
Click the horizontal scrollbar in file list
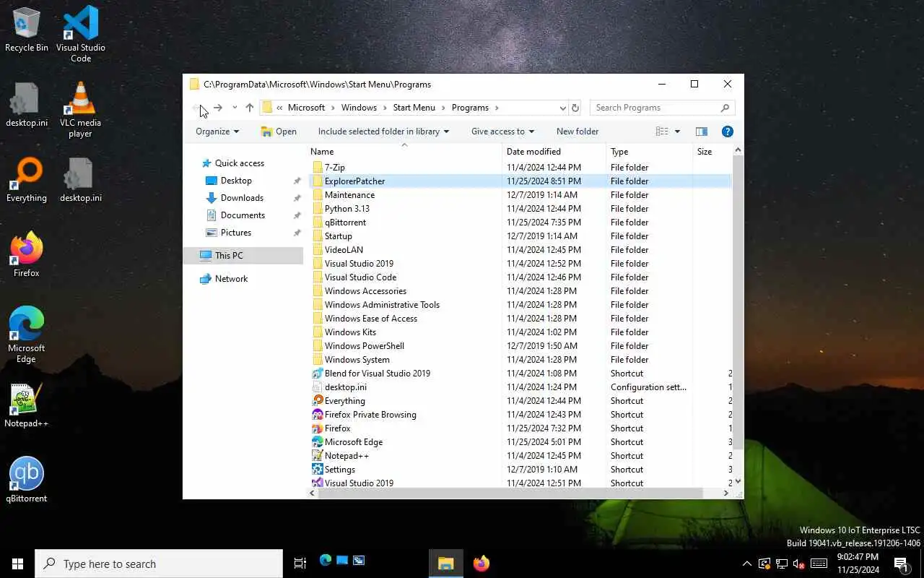510,493
